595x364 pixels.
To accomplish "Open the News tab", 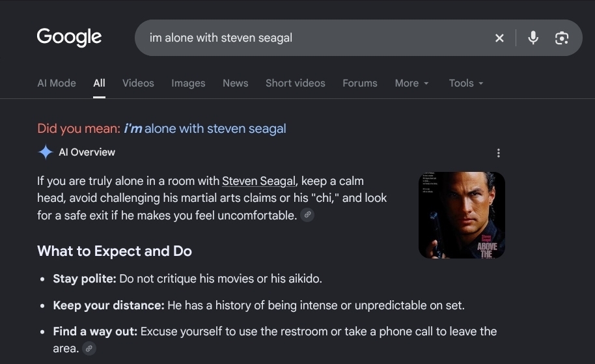I will pyautogui.click(x=235, y=83).
